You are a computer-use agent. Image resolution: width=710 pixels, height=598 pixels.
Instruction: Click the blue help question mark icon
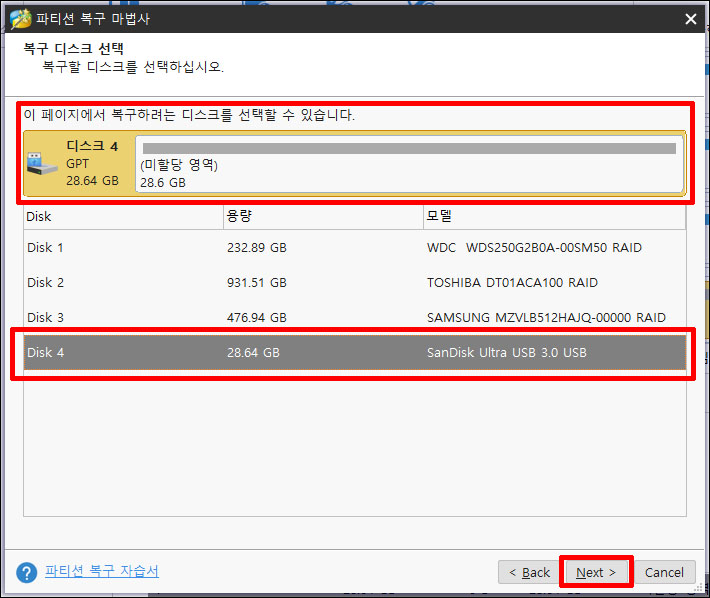27,573
